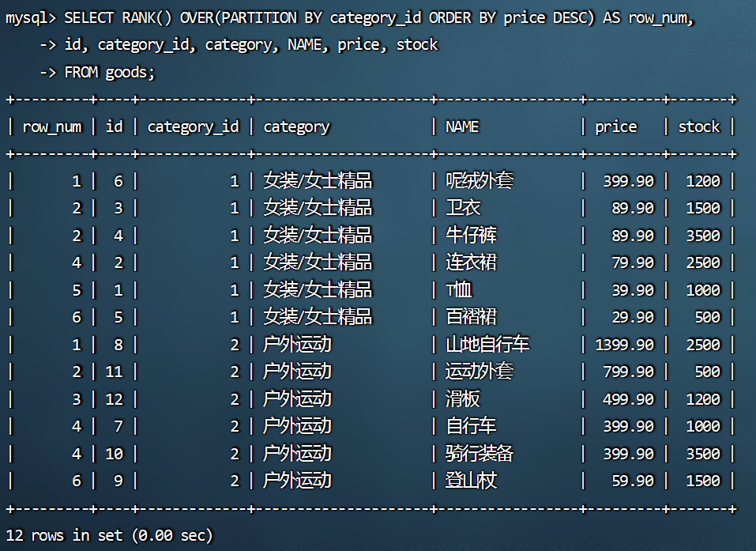The image size is (756, 551).
Task: Click the product name 呢绒外套
Action: click(x=480, y=181)
